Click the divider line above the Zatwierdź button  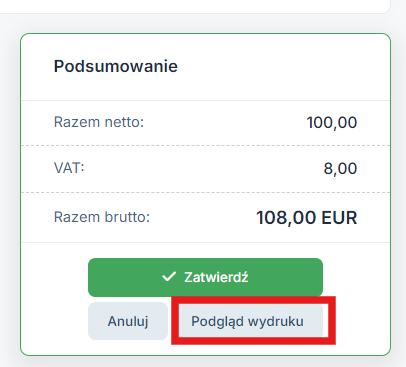[205, 242]
